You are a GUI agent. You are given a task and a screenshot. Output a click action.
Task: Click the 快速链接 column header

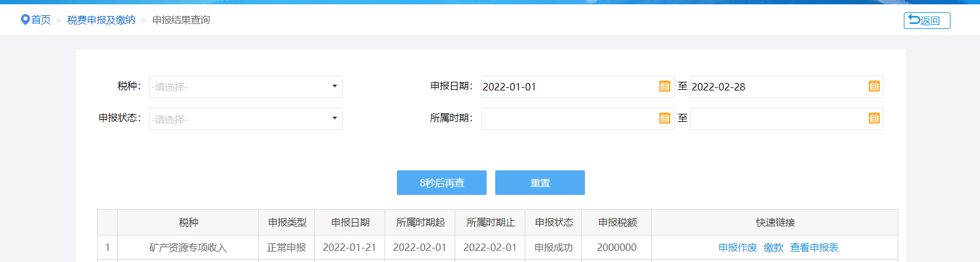coord(775,222)
